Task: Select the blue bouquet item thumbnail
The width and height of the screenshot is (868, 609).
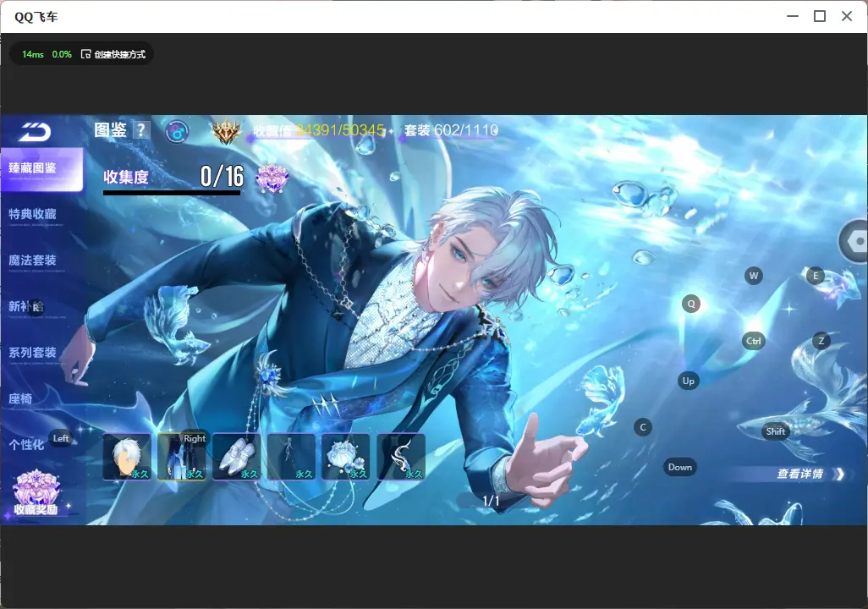Action: click(346, 457)
